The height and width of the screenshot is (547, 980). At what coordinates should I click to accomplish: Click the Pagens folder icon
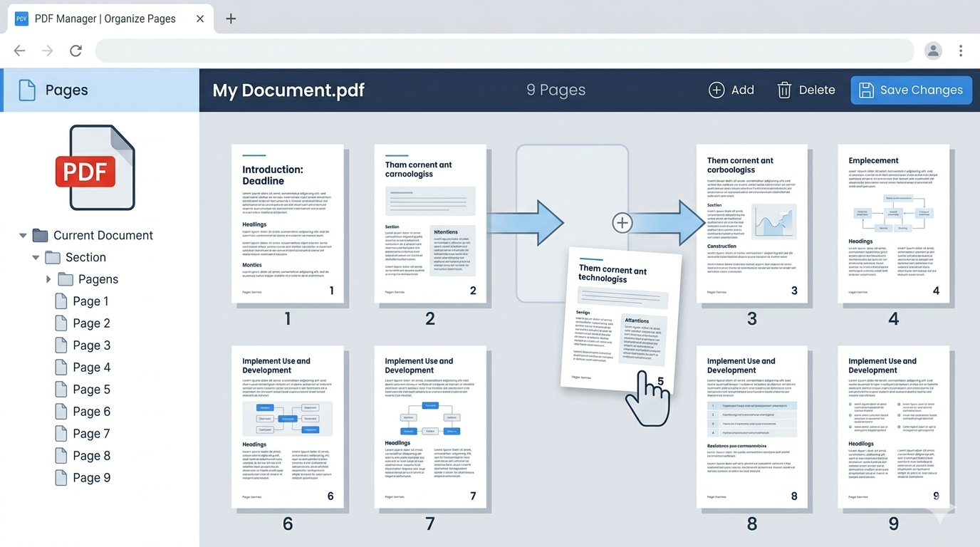point(66,278)
